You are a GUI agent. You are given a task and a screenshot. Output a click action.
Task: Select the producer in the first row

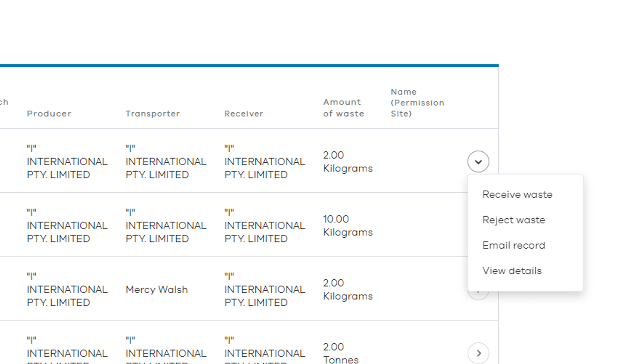tap(67, 162)
